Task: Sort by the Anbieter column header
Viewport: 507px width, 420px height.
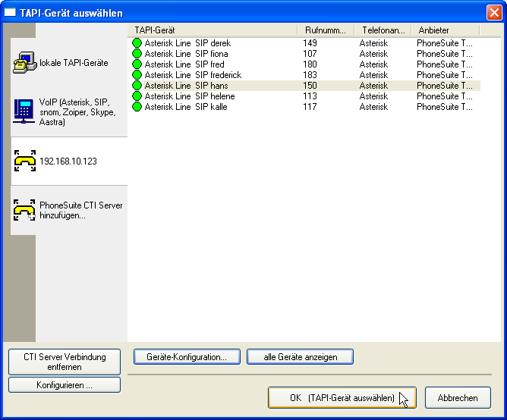Action: 444,30
